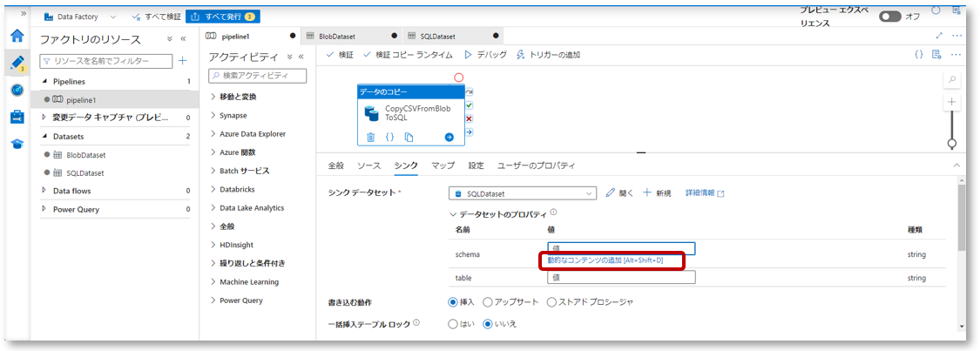This screenshot has height=351, width=980.
Task: Click the table value input field
Action: coord(621,277)
